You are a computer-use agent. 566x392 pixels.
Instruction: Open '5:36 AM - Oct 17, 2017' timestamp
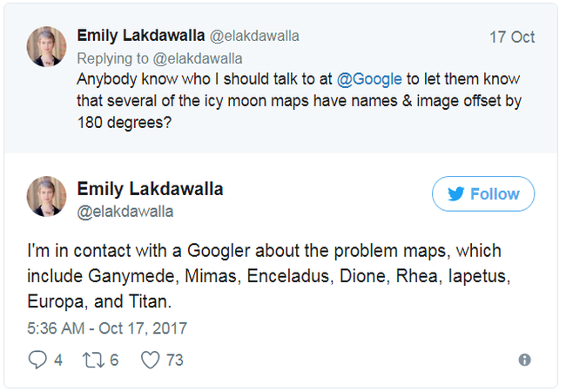click(106, 329)
